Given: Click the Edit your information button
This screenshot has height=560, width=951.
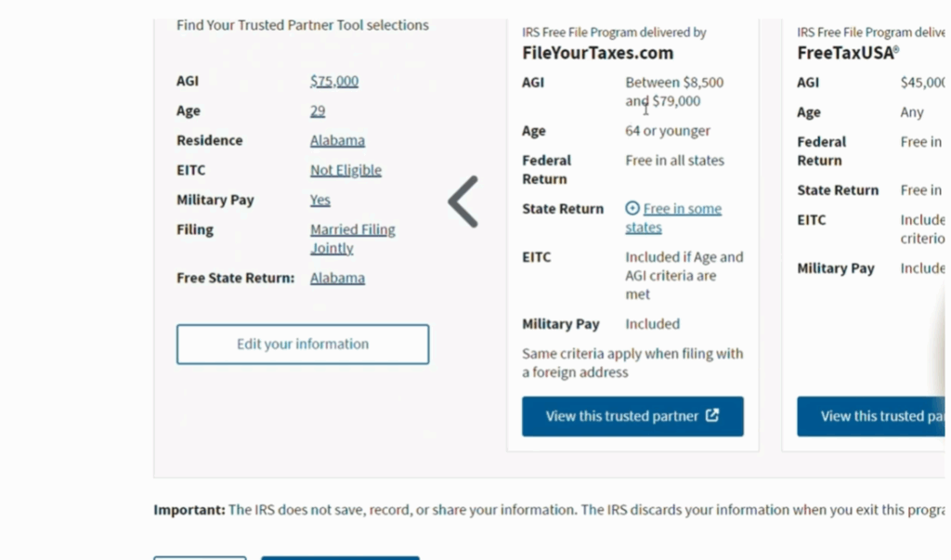Looking at the screenshot, I should coord(302,344).
